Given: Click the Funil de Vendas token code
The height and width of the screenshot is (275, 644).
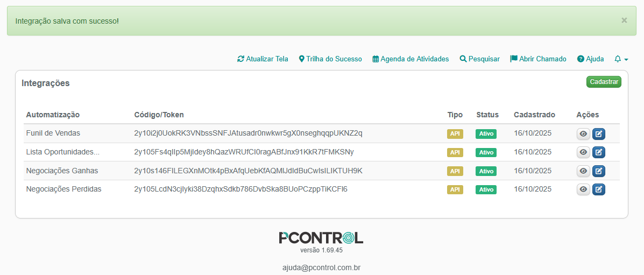Looking at the screenshot, I should point(248,133).
